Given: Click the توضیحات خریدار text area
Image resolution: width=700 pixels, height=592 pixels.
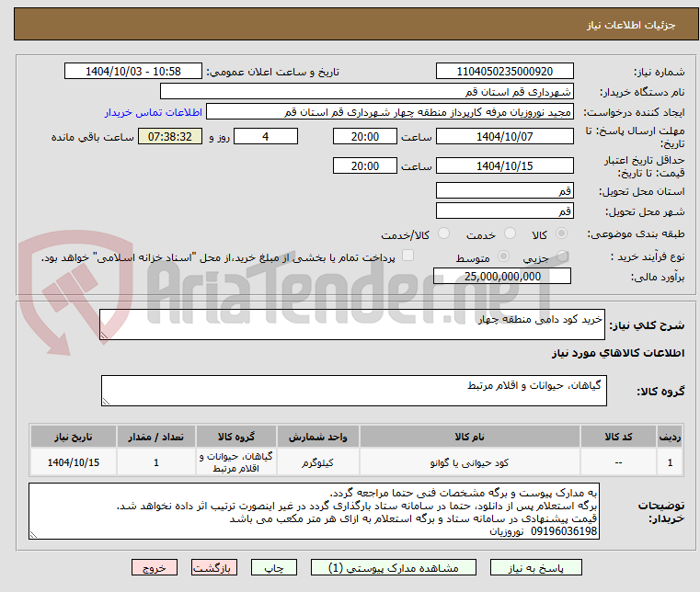Looking at the screenshot, I should click(314, 511).
